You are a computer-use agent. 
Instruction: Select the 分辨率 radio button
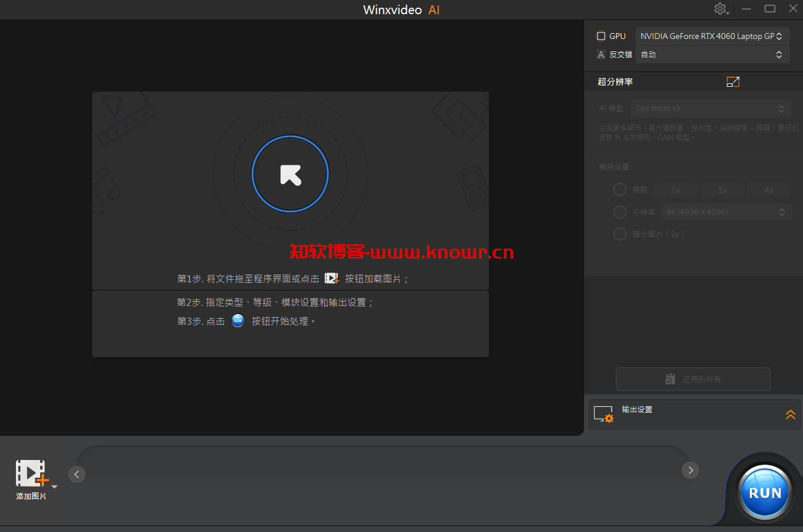click(x=620, y=212)
